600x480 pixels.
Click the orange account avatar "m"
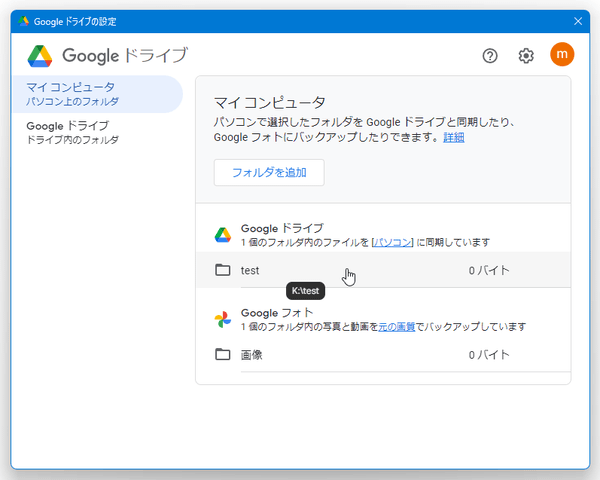562,54
